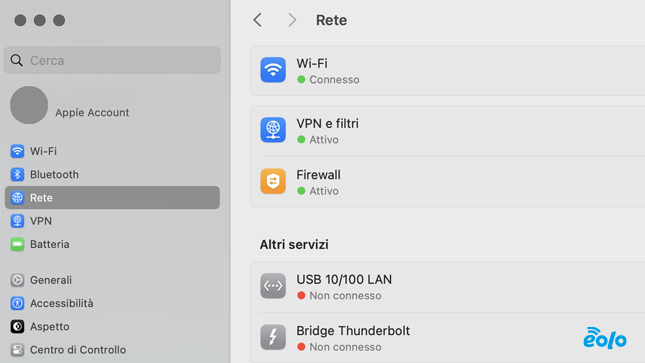Click the VPN e filtri globe icon
This screenshot has height=363, width=645.
[x=273, y=130]
